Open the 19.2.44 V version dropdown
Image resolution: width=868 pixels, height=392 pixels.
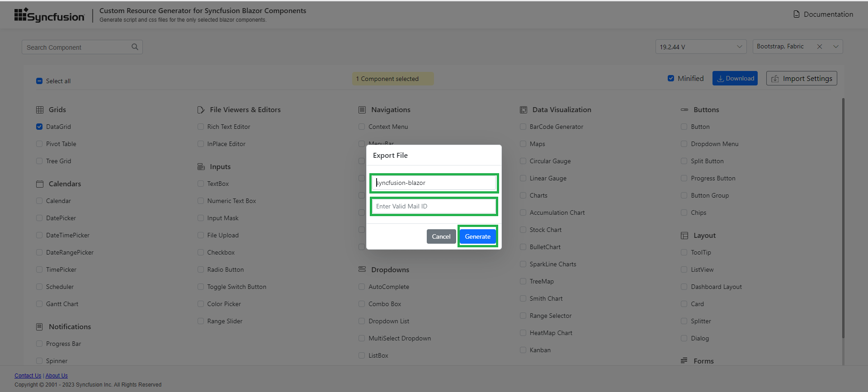pos(700,47)
